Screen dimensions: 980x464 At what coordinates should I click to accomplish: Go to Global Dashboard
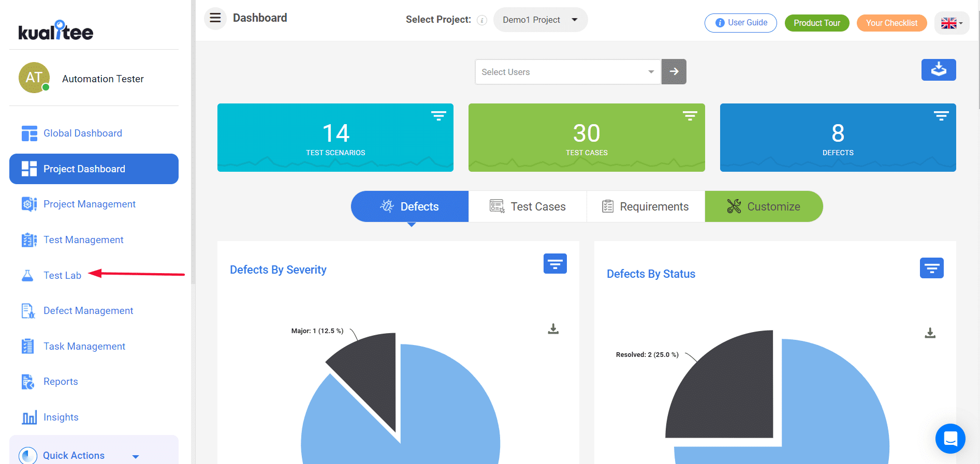[x=83, y=133]
